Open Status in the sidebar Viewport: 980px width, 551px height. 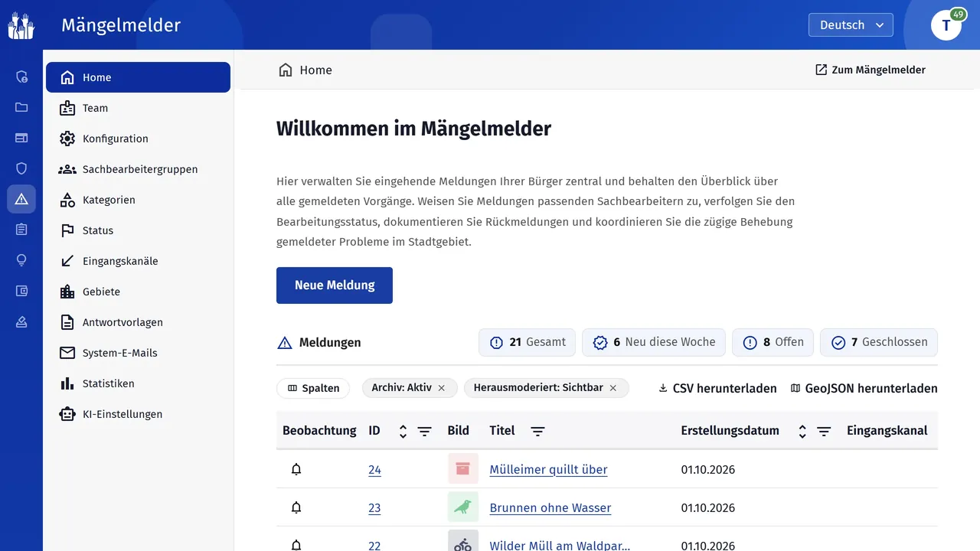coord(138,230)
